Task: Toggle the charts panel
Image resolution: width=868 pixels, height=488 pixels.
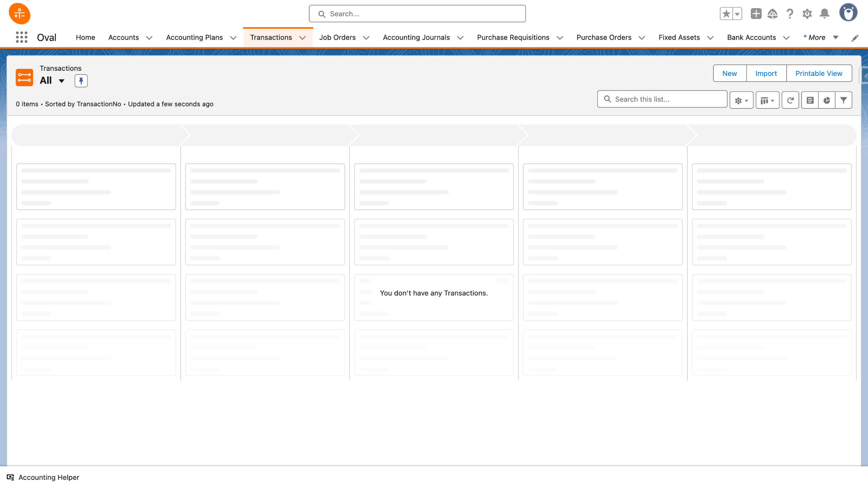Action: click(x=827, y=100)
